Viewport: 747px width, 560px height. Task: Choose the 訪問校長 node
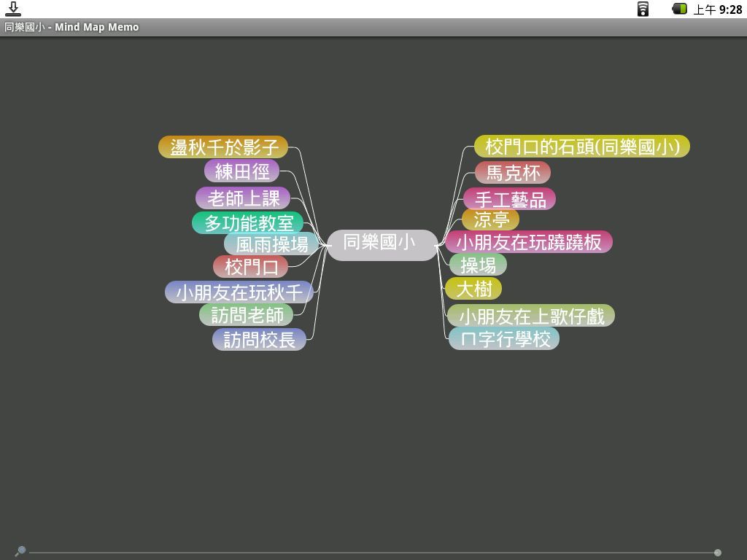pyautogui.click(x=259, y=340)
